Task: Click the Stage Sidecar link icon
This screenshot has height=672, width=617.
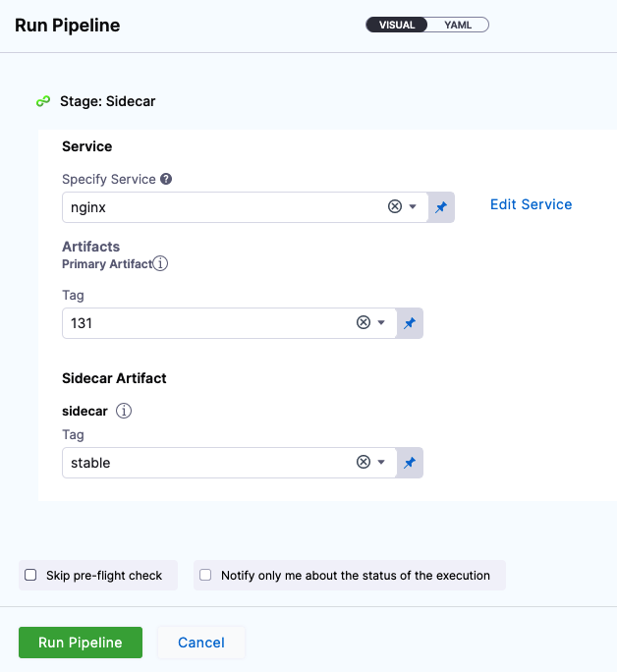Action: (43, 101)
